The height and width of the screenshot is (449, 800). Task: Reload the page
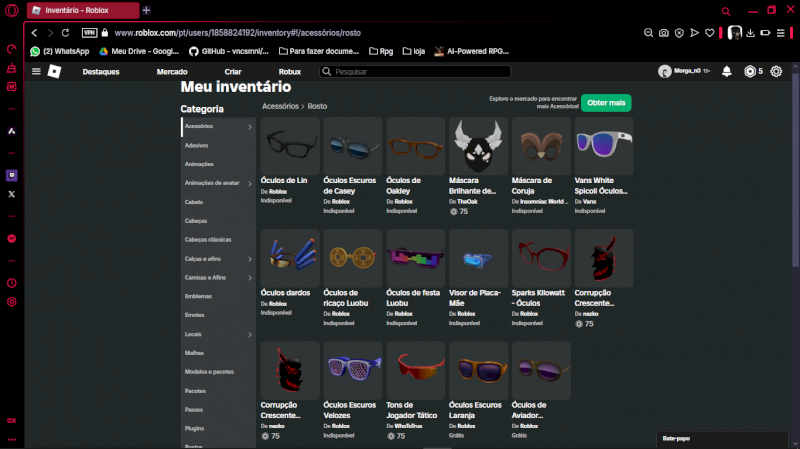click(65, 33)
